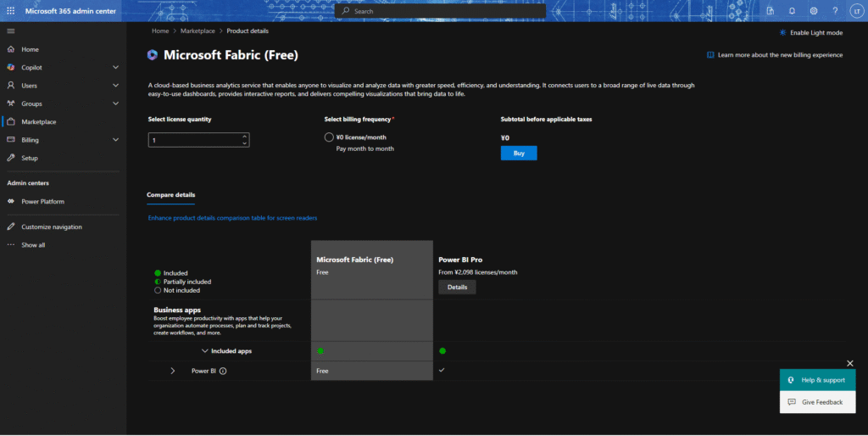Expand the Billing navigation section
The width and height of the screenshot is (868, 436).
pyautogui.click(x=115, y=140)
